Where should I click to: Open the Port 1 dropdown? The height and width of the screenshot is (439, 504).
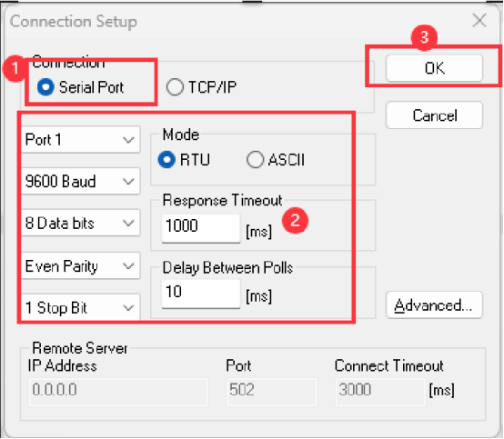(x=80, y=140)
